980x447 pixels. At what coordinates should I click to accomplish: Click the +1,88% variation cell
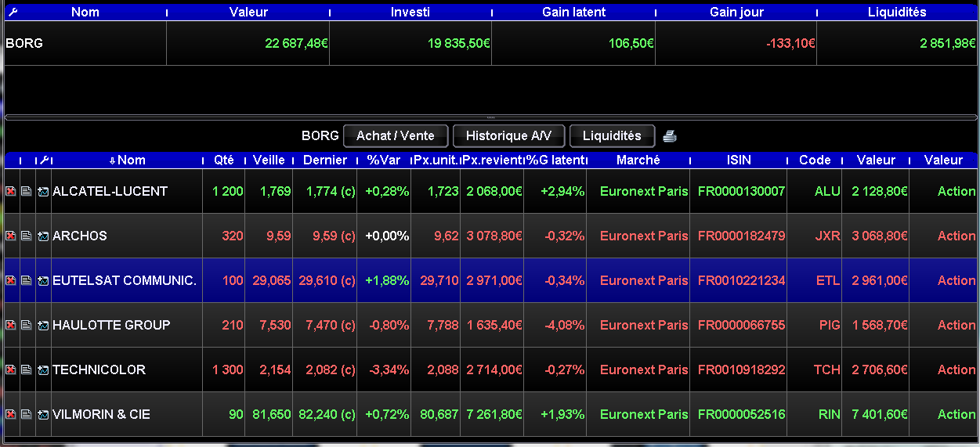click(x=387, y=280)
